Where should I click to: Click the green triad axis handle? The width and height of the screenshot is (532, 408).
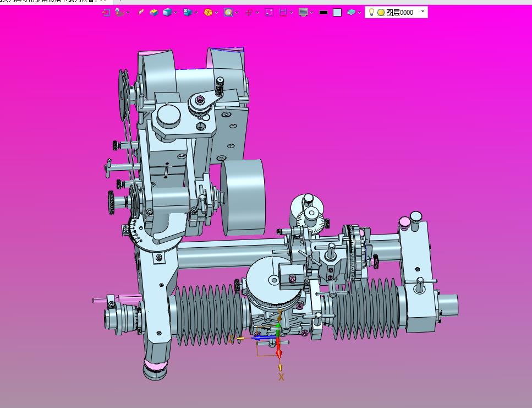pos(278,329)
